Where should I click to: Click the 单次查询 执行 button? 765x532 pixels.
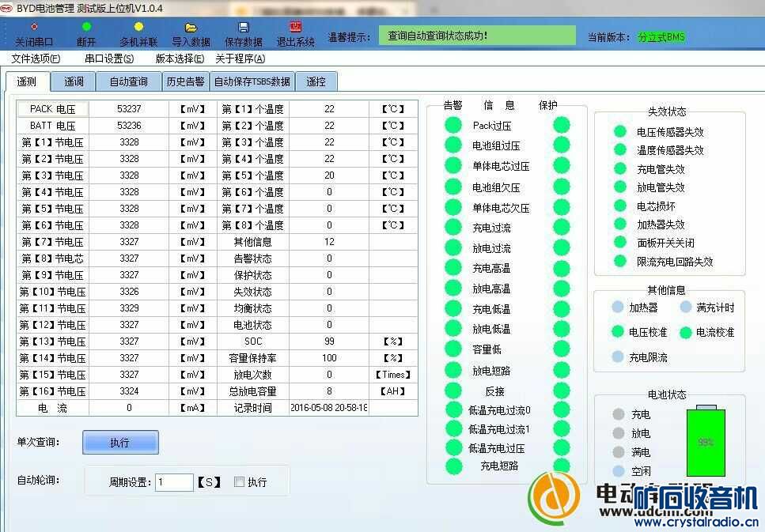pos(120,442)
